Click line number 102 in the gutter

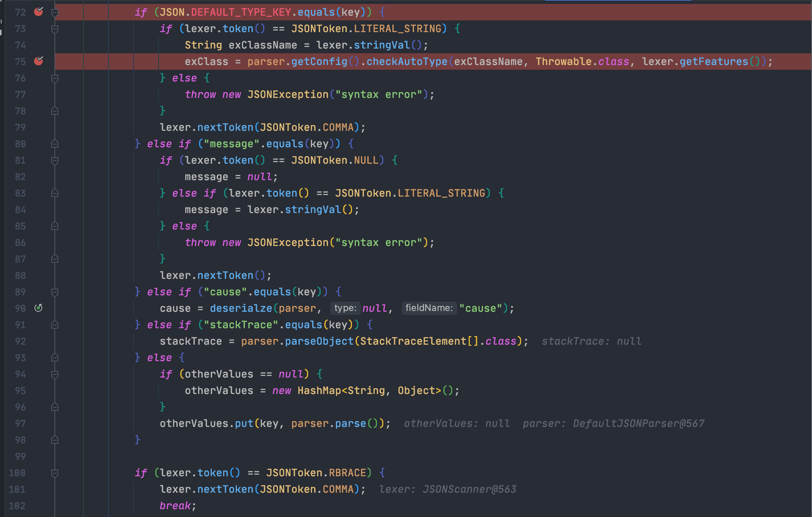[x=17, y=506]
